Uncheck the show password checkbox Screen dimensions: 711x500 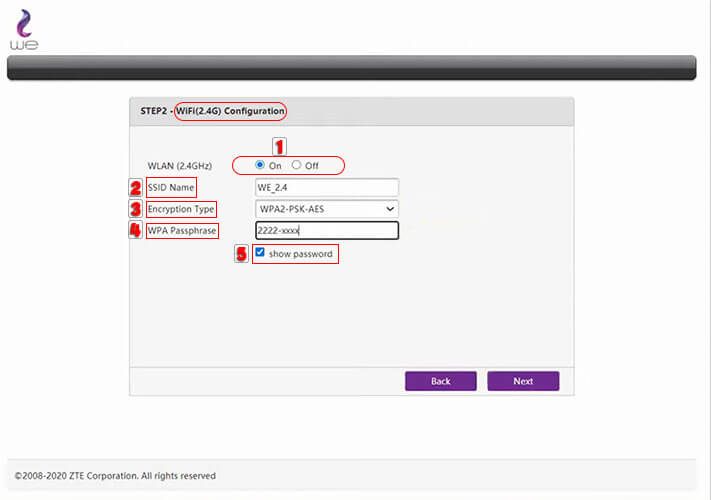pyautogui.click(x=260, y=253)
